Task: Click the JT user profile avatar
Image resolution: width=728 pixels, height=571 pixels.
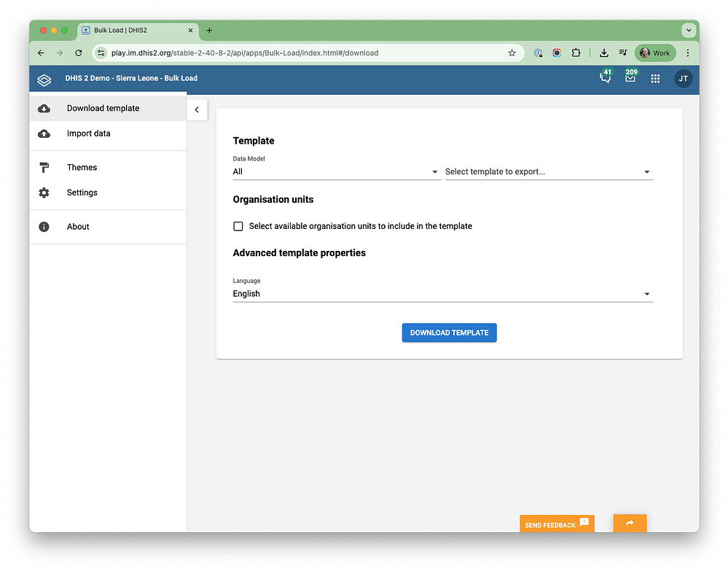Action: pyautogui.click(x=683, y=79)
